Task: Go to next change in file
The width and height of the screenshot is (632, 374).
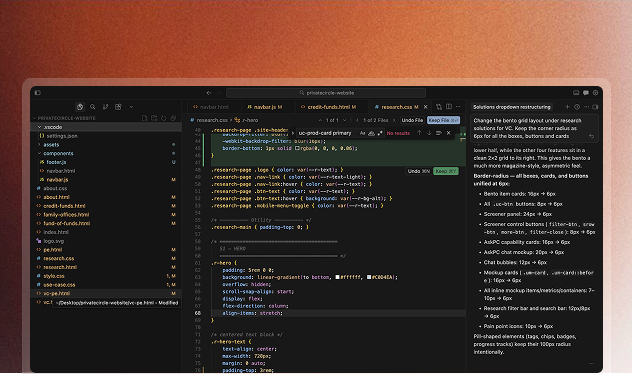Action: point(344,120)
